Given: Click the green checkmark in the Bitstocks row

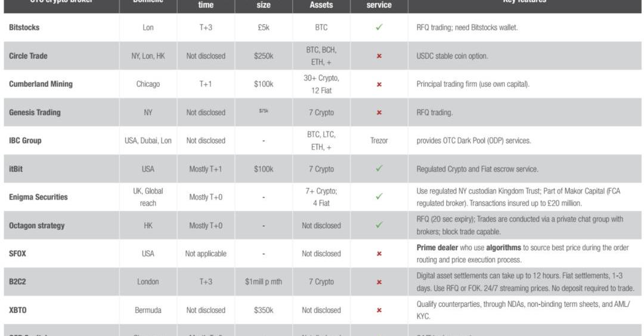Looking at the screenshot, I should click(379, 27).
